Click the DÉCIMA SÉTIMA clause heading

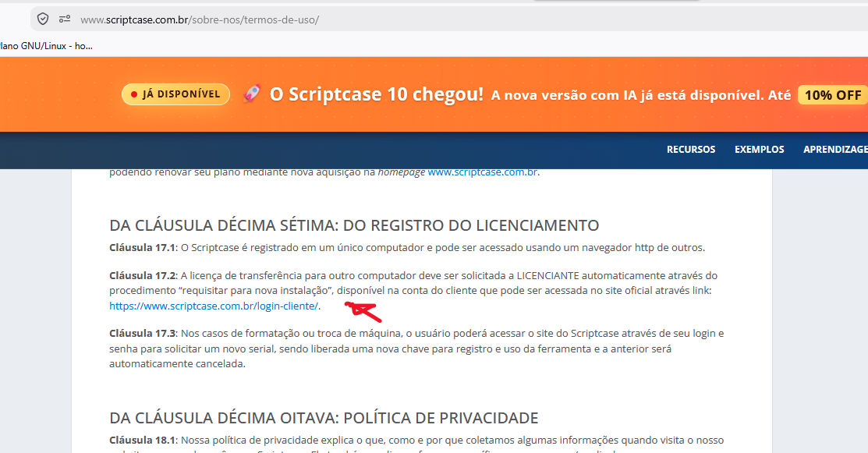click(354, 225)
